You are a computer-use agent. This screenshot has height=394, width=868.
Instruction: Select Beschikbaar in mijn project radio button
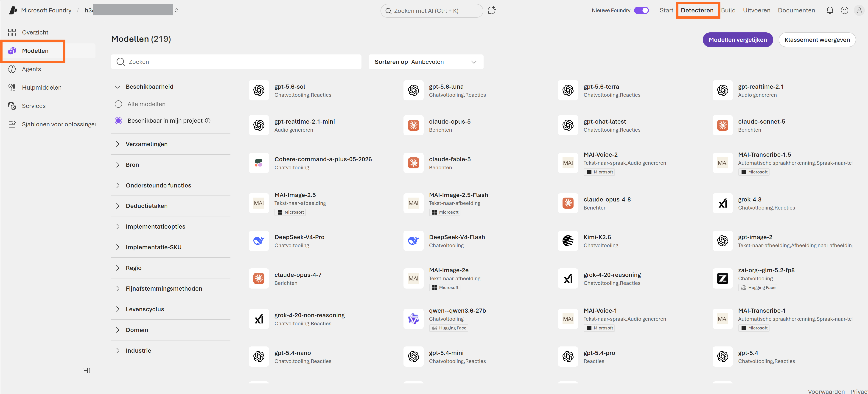(118, 121)
